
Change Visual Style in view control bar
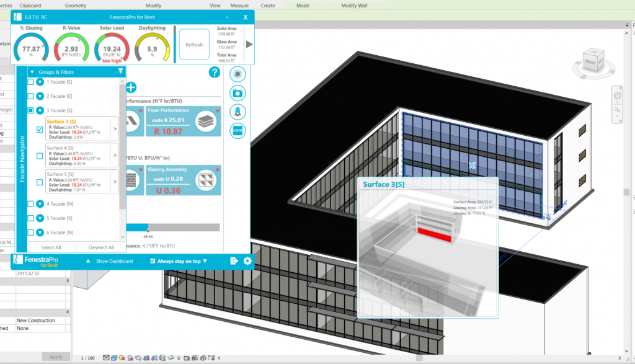(114, 358)
